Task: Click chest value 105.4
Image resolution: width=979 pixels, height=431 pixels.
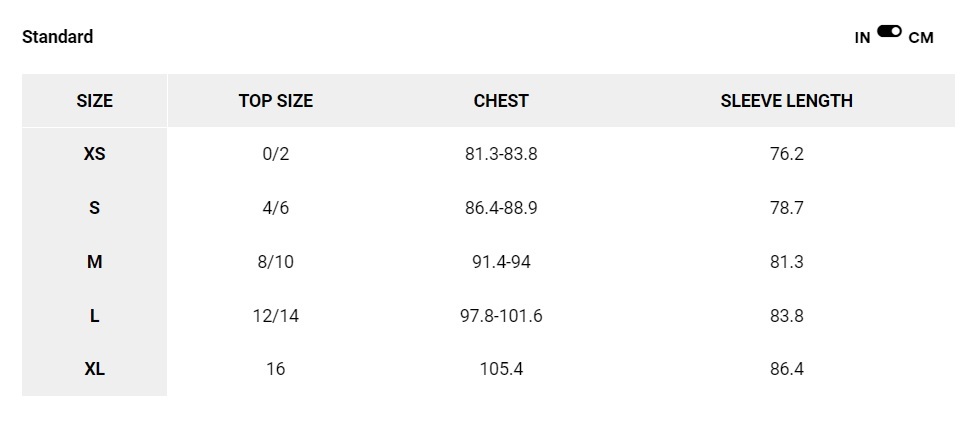Action: pos(501,369)
